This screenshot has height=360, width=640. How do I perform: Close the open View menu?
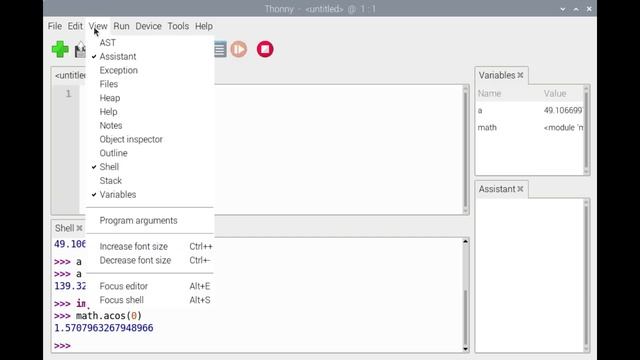click(98, 26)
